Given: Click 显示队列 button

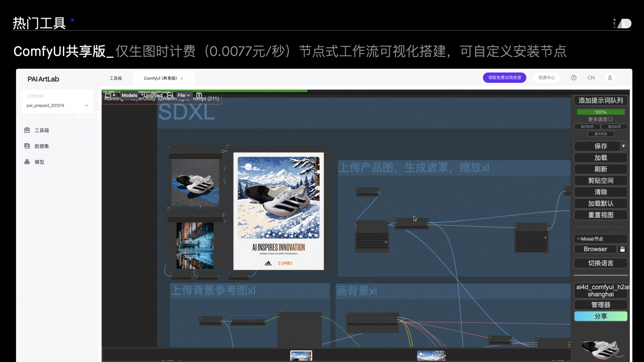Looking at the screenshot, I should click(x=614, y=127).
